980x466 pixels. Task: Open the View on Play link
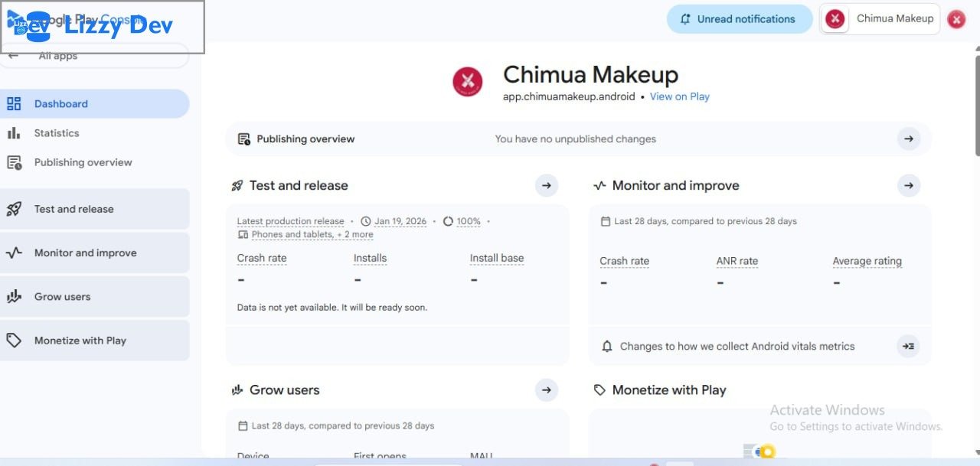[x=679, y=96]
